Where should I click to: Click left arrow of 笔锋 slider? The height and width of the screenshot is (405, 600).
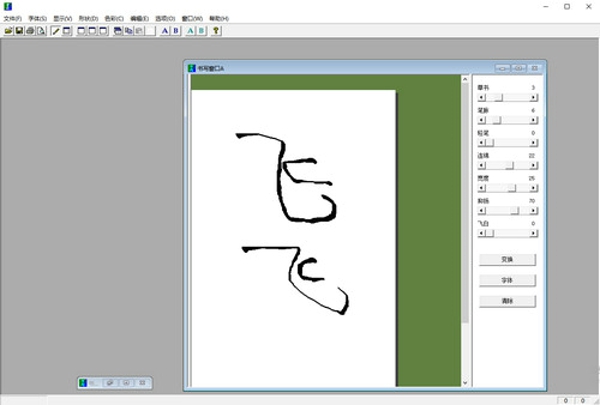tap(481, 120)
